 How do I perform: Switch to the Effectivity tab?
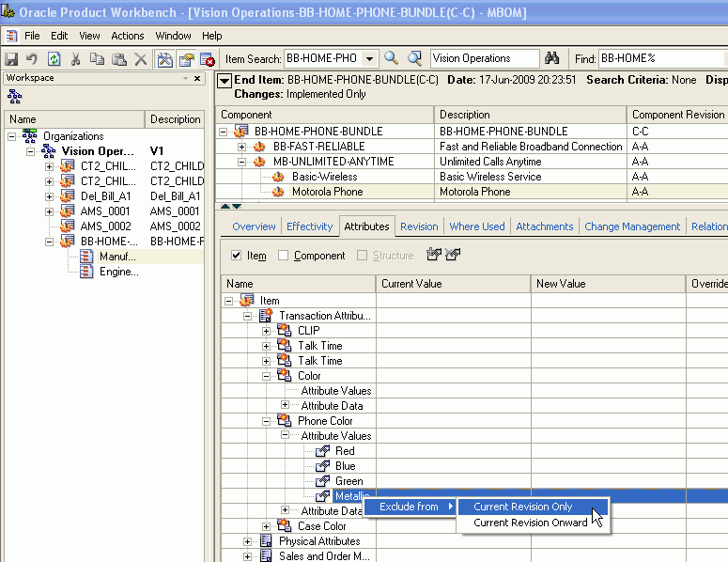point(310,226)
